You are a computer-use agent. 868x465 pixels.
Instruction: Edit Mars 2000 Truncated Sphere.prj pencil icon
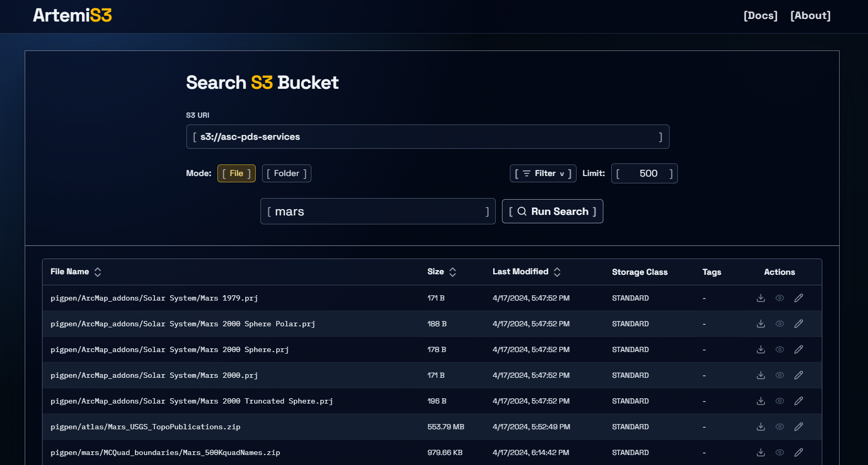click(x=799, y=401)
